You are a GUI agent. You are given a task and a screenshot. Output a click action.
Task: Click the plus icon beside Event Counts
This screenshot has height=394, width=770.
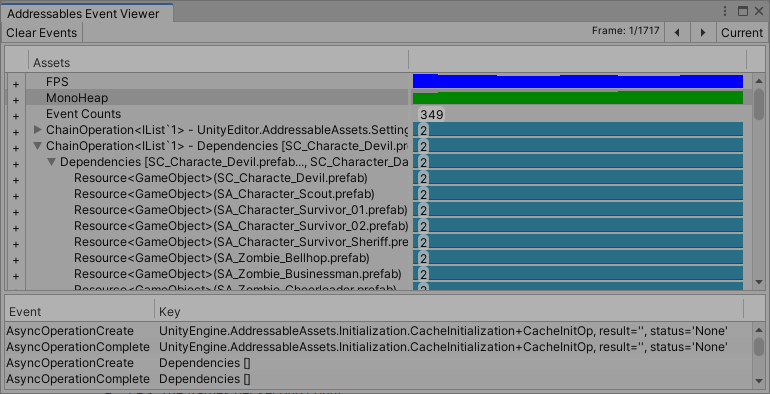tap(16, 116)
